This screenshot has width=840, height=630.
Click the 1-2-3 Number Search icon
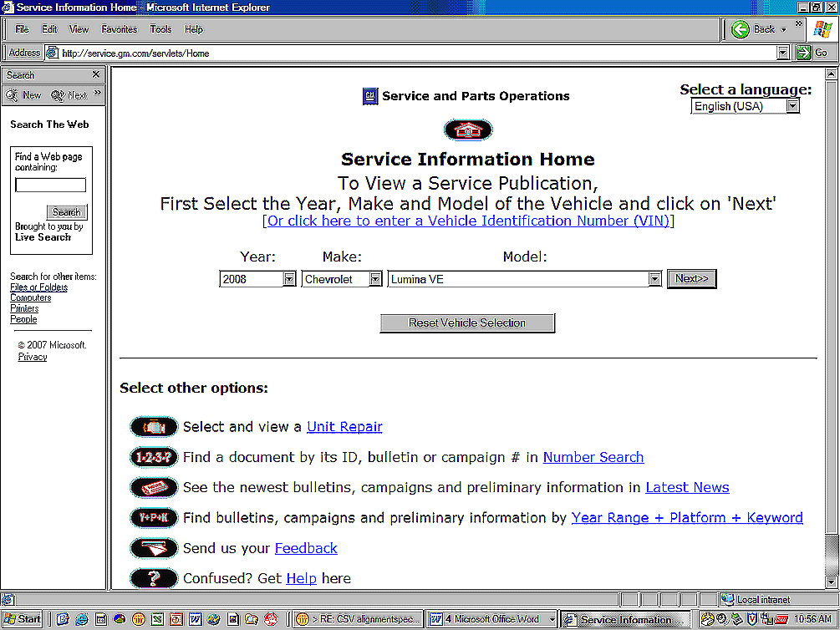pos(154,457)
